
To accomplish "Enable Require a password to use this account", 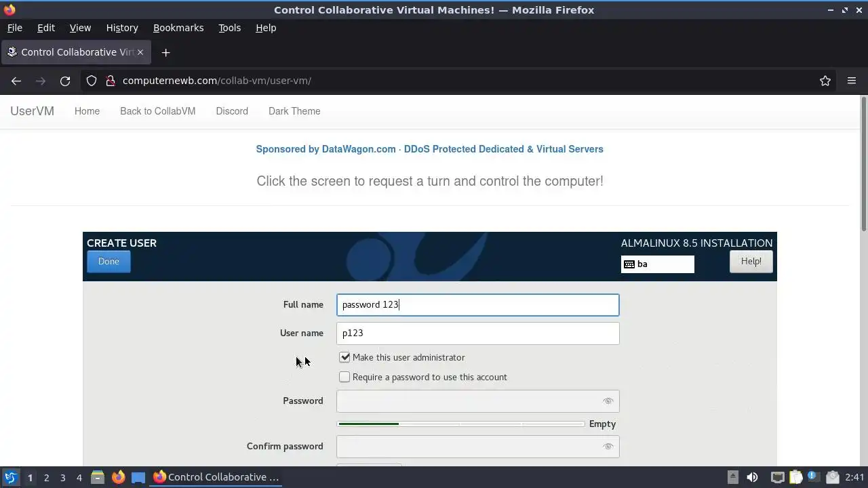I will pos(344,377).
